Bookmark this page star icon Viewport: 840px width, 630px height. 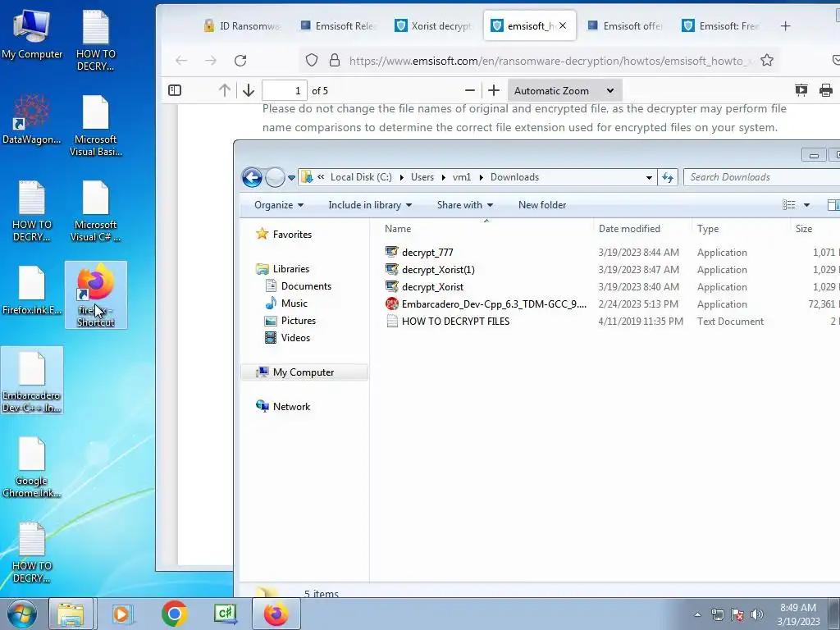point(767,61)
